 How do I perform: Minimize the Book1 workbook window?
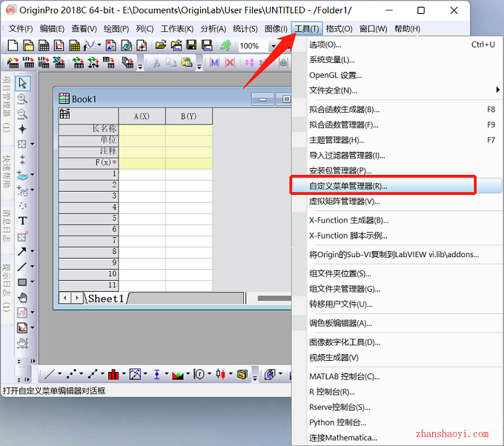point(262,99)
